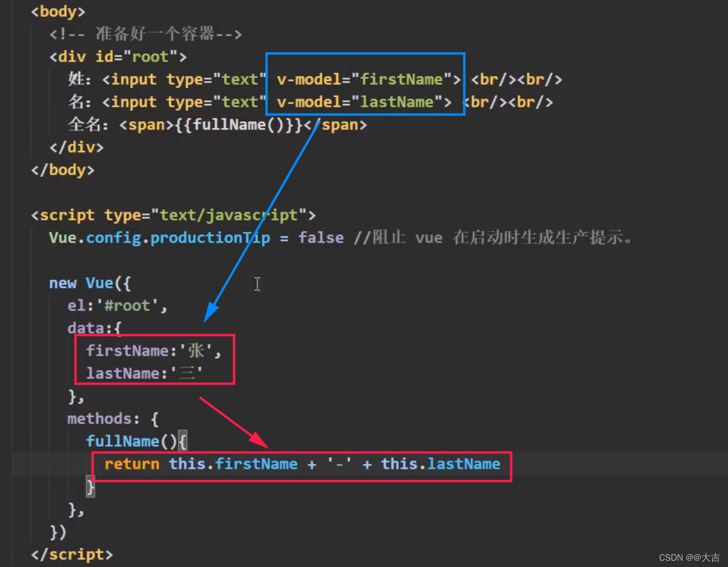Click the <script type="text/javascript"> line
The image size is (728, 567).
[173, 215]
